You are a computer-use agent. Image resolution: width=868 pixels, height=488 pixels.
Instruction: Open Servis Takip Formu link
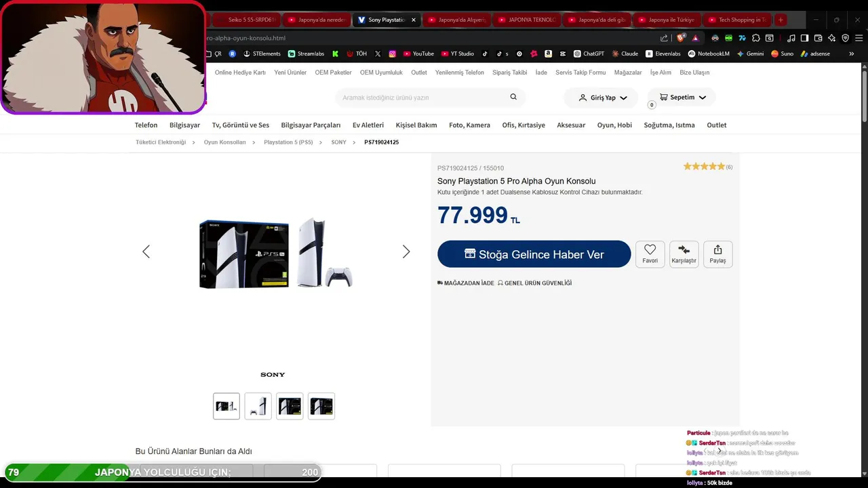(x=580, y=73)
